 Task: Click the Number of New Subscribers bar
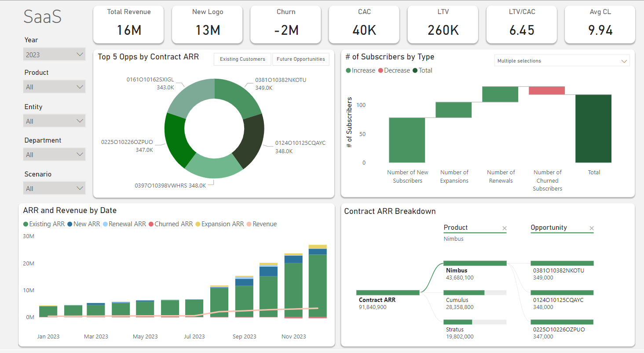tap(407, 140)
